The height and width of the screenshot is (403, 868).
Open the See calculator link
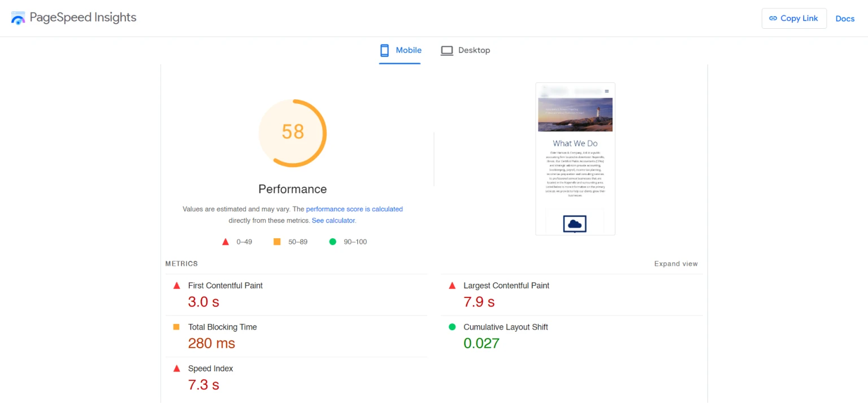point(333,220)
